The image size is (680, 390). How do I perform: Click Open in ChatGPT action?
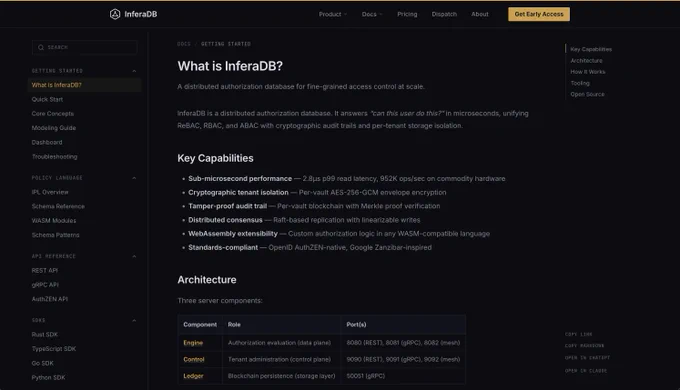pos(587,358)
